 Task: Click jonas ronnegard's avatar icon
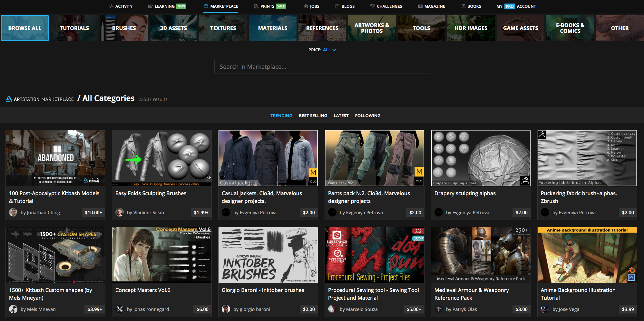(120, 309)
